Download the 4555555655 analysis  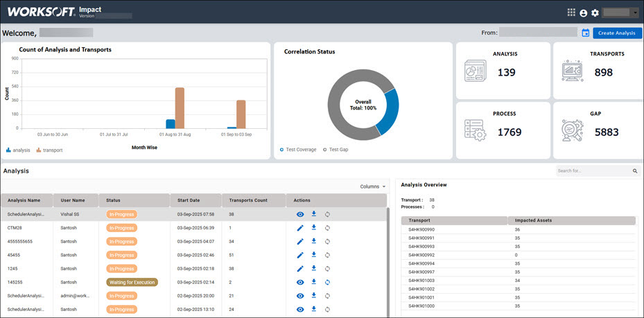313,241
